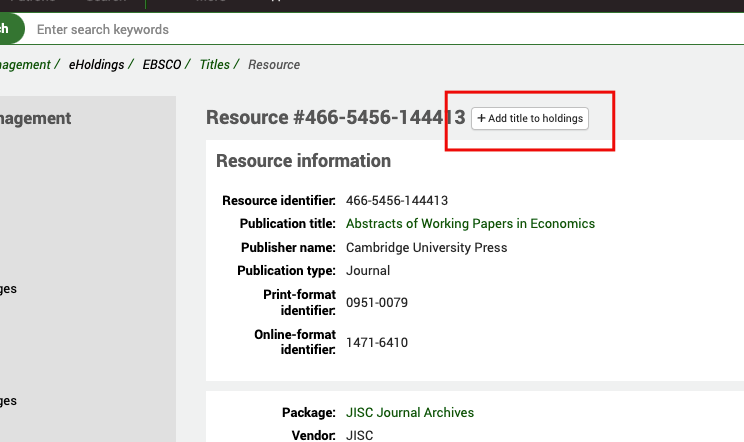Go to the EBSCO breadcrumb

pos(162,65)
